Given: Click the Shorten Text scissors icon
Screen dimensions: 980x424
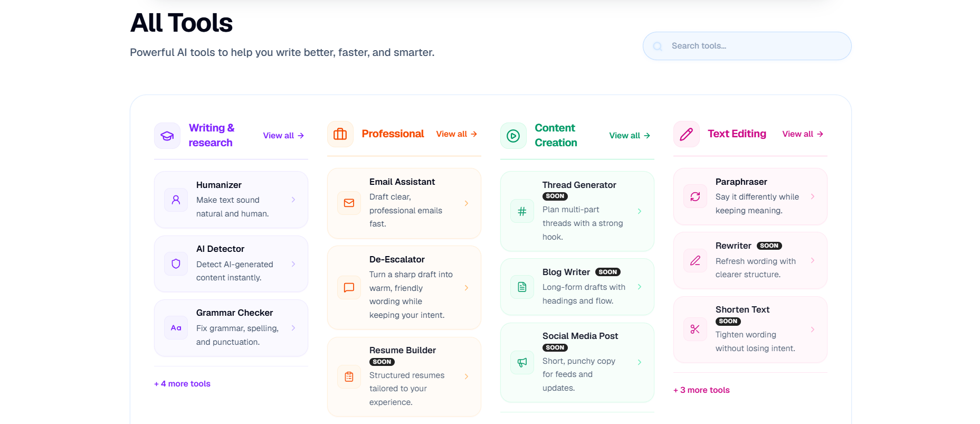Looking at the screenshot, I should (696, 329).
